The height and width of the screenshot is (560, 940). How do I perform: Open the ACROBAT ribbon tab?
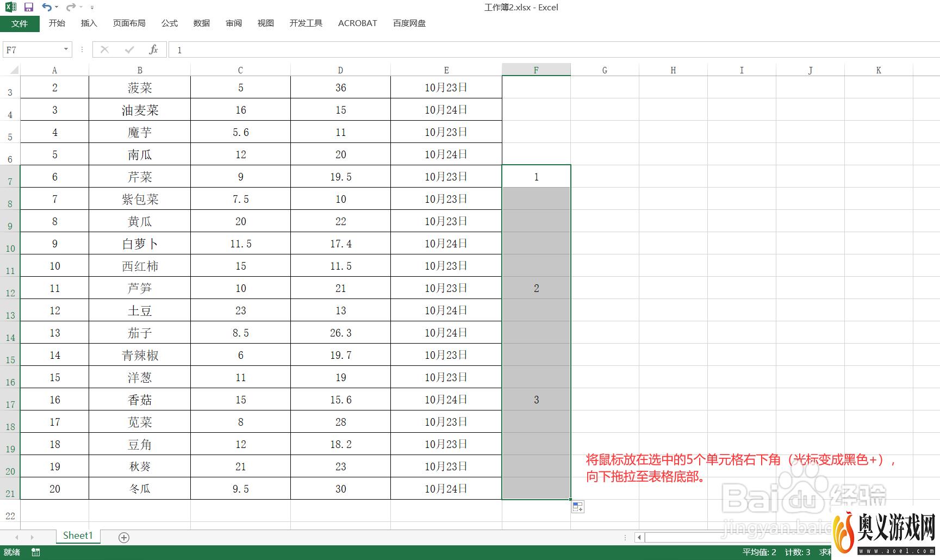357,23
